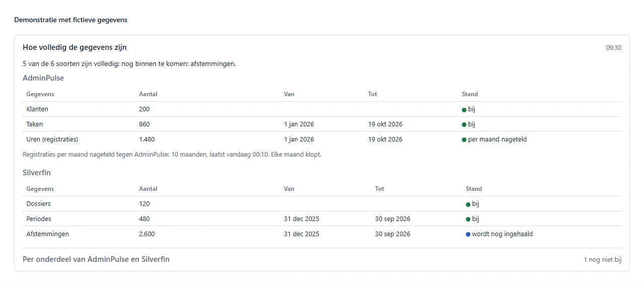Click the 'per maand nageteld' status text
The width and height of the screenshot is (644, 286).
point(497,139)
